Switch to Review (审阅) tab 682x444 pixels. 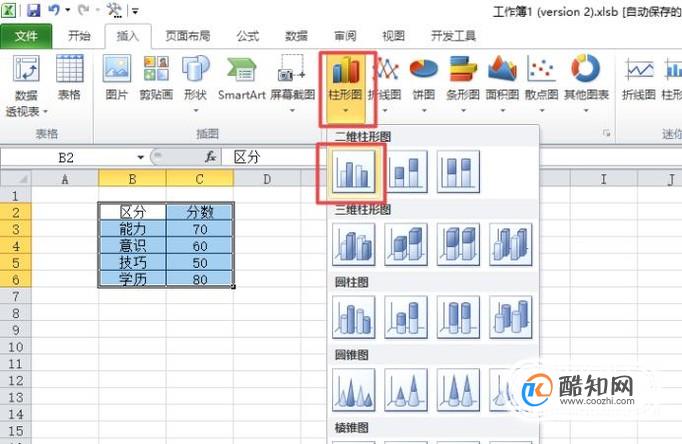click(345, 36)
